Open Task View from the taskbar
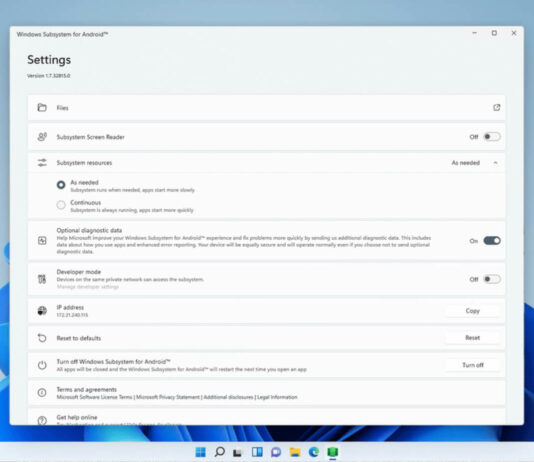 [x=238, y=452]
